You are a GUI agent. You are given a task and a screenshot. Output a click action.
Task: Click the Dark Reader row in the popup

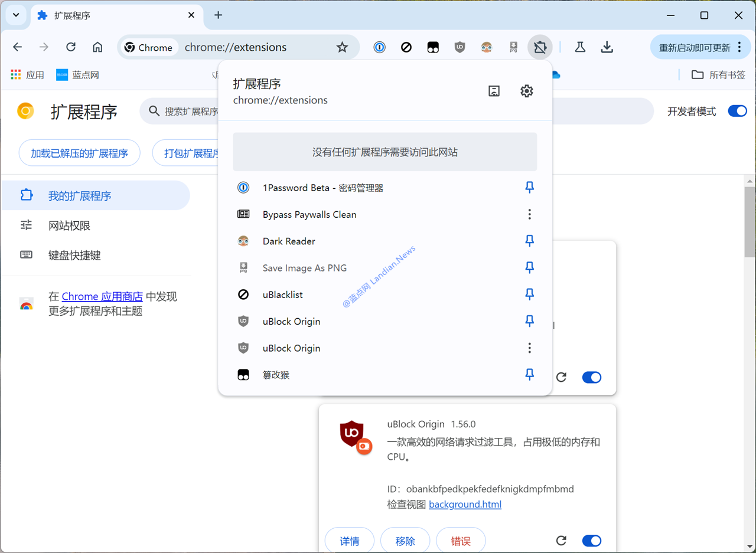tap(385, 241)
